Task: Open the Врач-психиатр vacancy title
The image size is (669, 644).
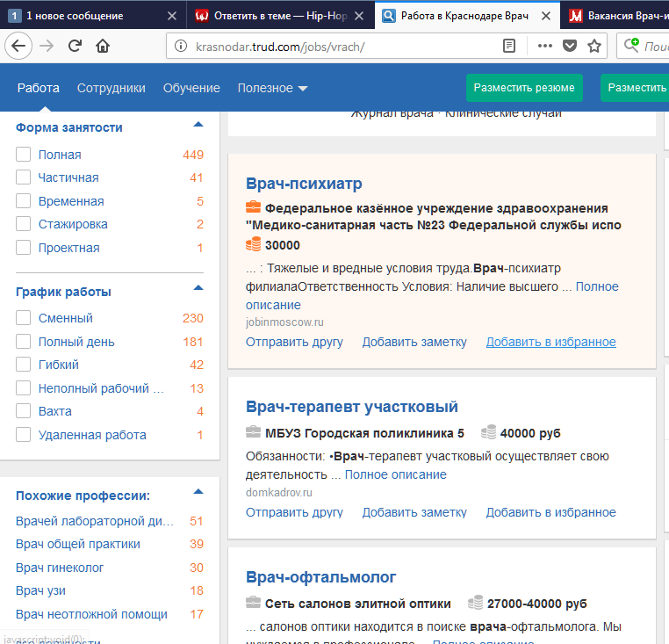Action: coord(304,184)
